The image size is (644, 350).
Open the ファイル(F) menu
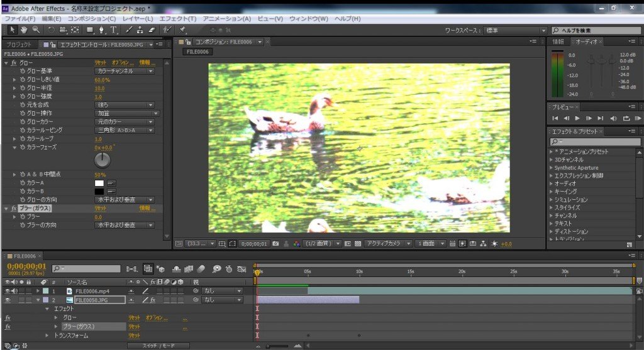(19, 18)
